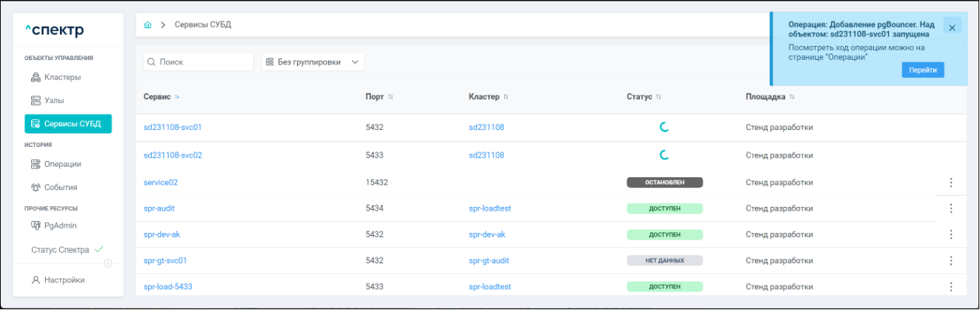Collapse the sidebar with the arrow icon
980x310 pixels.
tap(108, 263)
